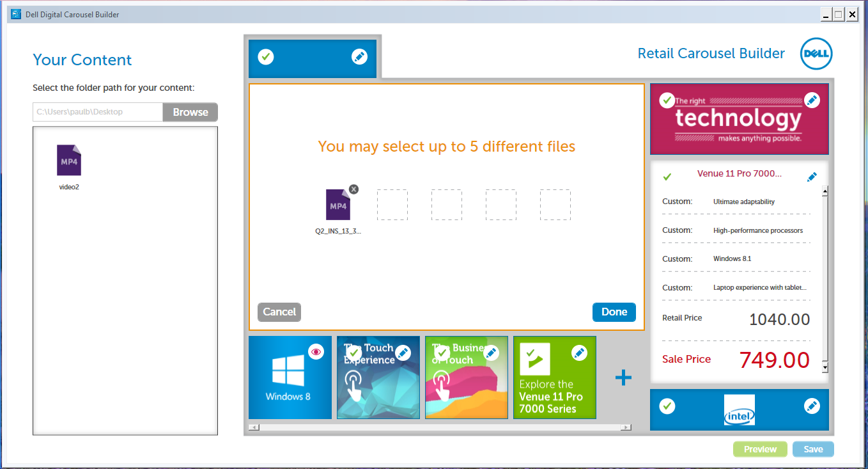The width and height of the screenshot is (868, 469).
Task: Edit the 'technology' banner with pencil icon
Action: click(x=812, y=100)
